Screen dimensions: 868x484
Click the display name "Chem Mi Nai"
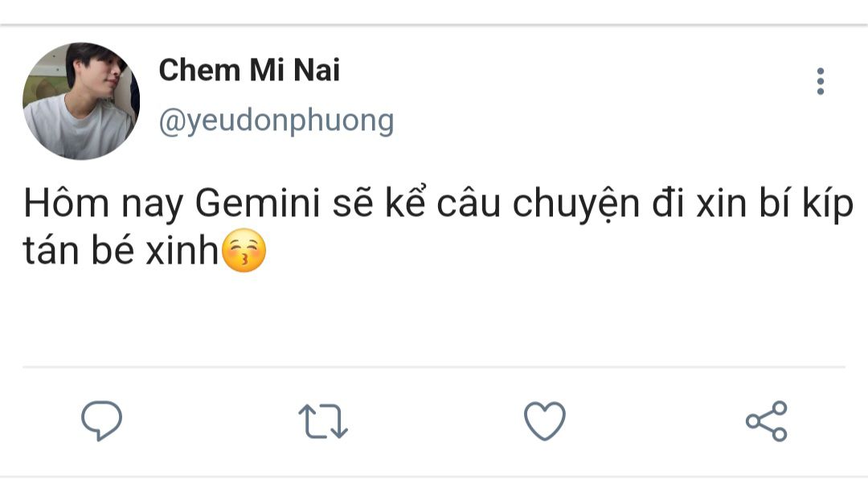point(249,70)
